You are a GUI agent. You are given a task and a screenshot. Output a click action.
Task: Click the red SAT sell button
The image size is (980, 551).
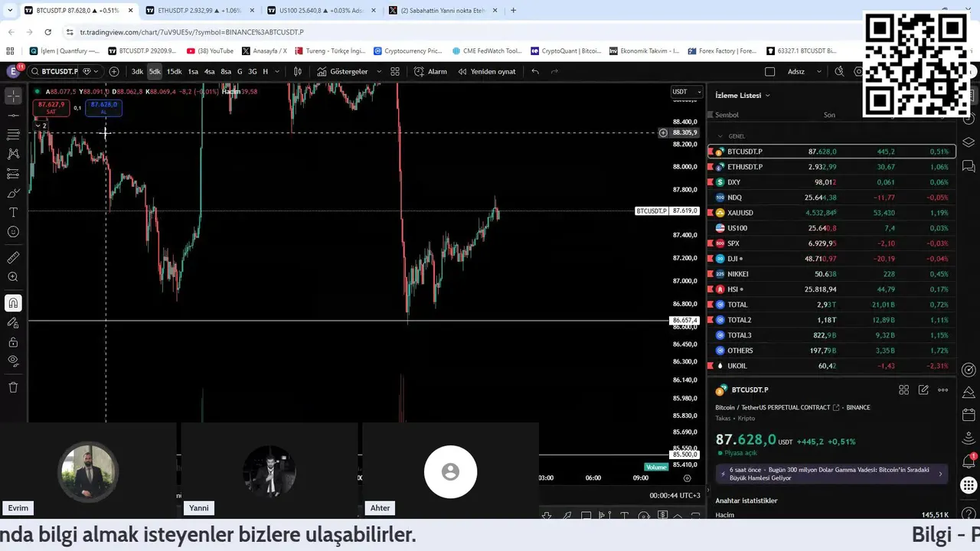coord(51,108)
